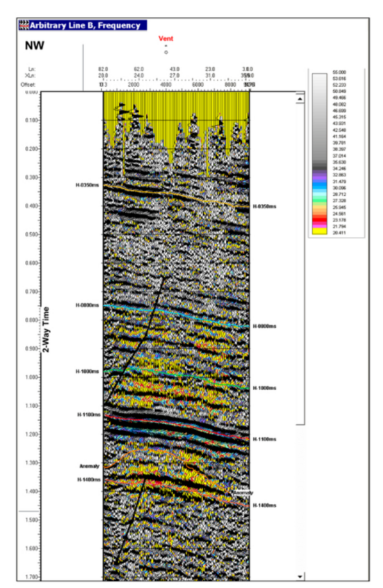This screenshot has width=383, height=588.
Task: Click the red band in the colorbar
Action: click(x=320, y=219)
